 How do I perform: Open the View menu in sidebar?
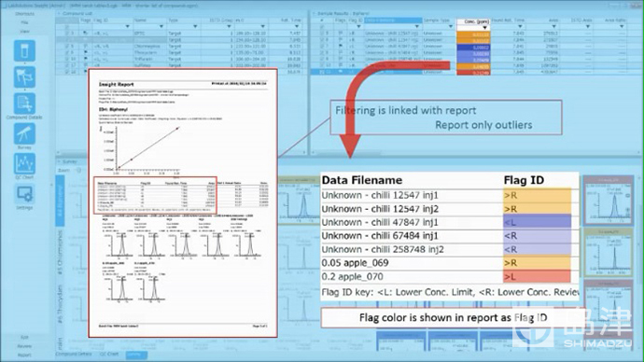click(x=24, y=31)
